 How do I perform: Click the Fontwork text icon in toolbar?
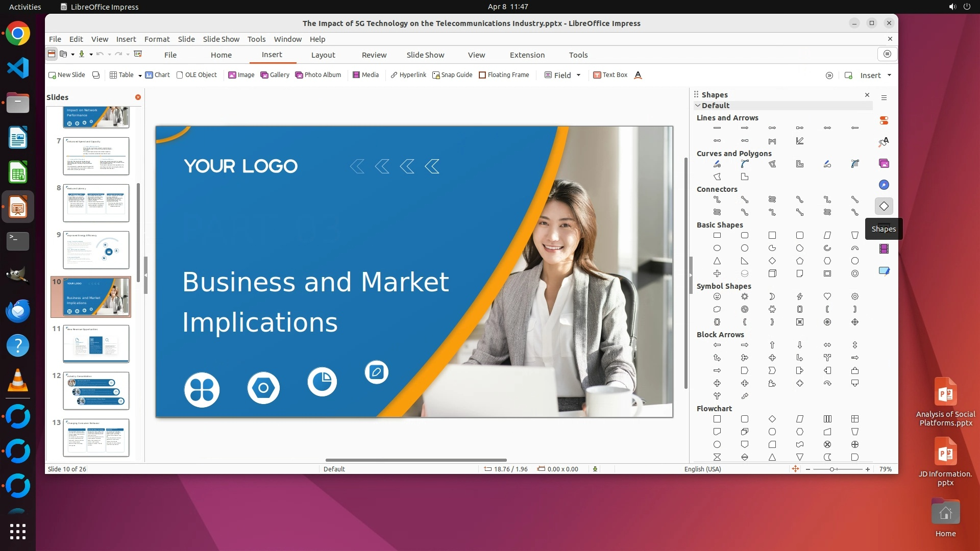click(638, 75)
